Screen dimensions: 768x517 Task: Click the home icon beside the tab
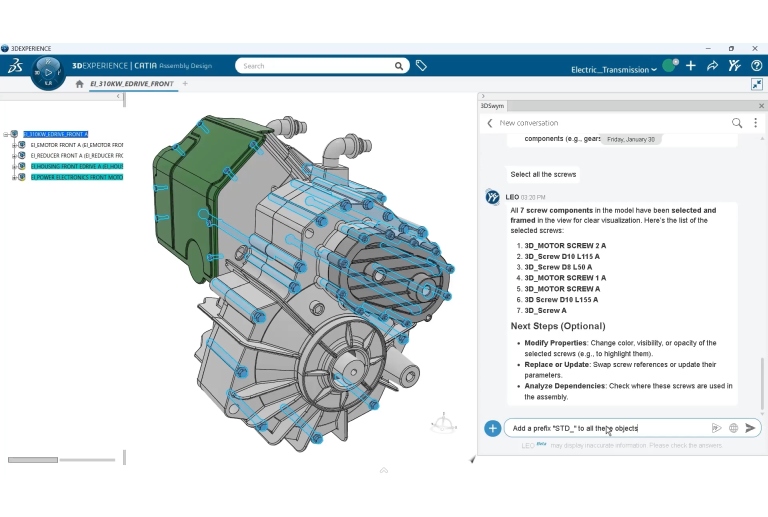click(79, 84)
